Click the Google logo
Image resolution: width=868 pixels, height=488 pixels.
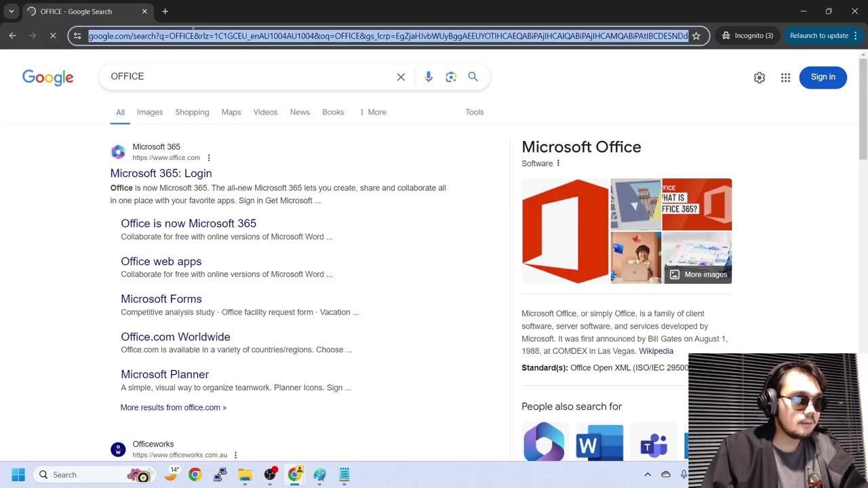(47, 77)
